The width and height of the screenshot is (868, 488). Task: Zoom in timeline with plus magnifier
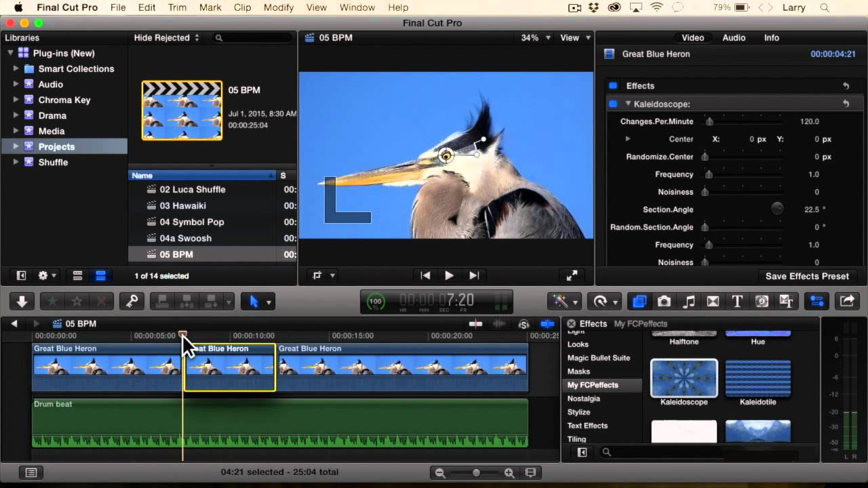pyautogui.click(x=509, y=472)
